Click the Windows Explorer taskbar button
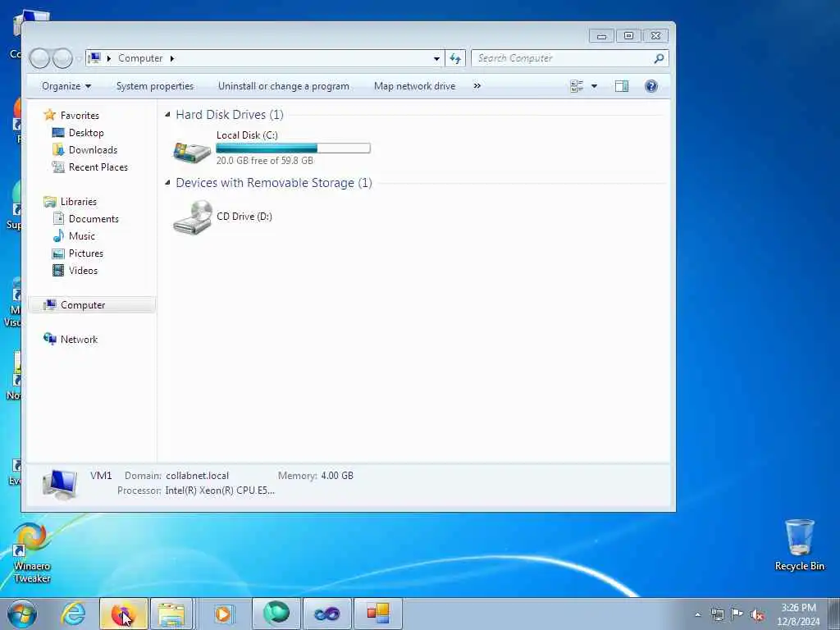This screenshot has width=840, height=630. click(171, 614)
